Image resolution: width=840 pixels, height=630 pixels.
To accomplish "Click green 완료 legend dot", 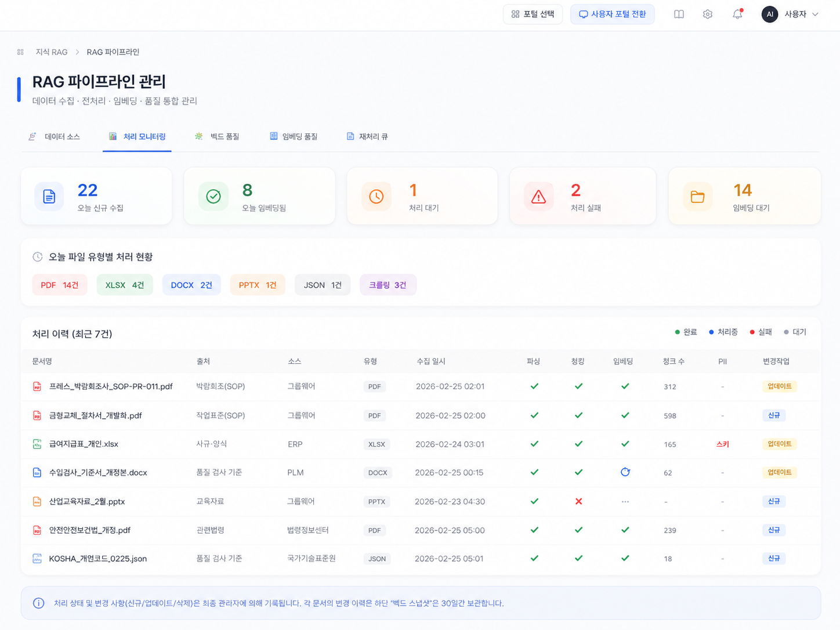I will [x=677, y=332].
